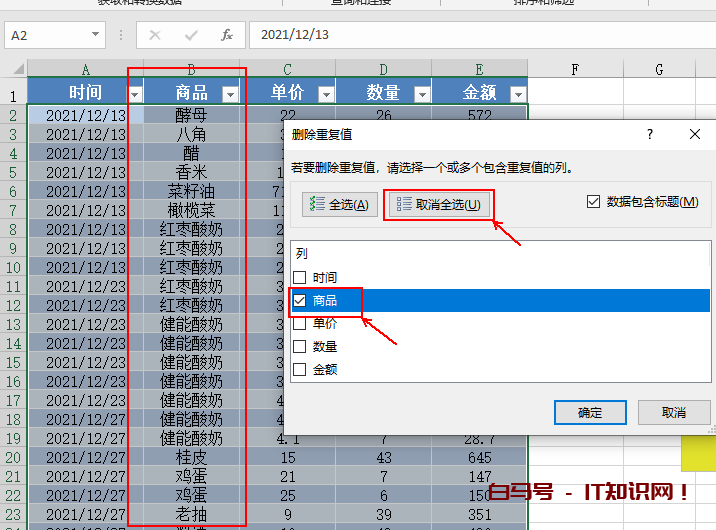Click cell containing 橄榄菜
The image size is (716, 530).
click(191, 210)
